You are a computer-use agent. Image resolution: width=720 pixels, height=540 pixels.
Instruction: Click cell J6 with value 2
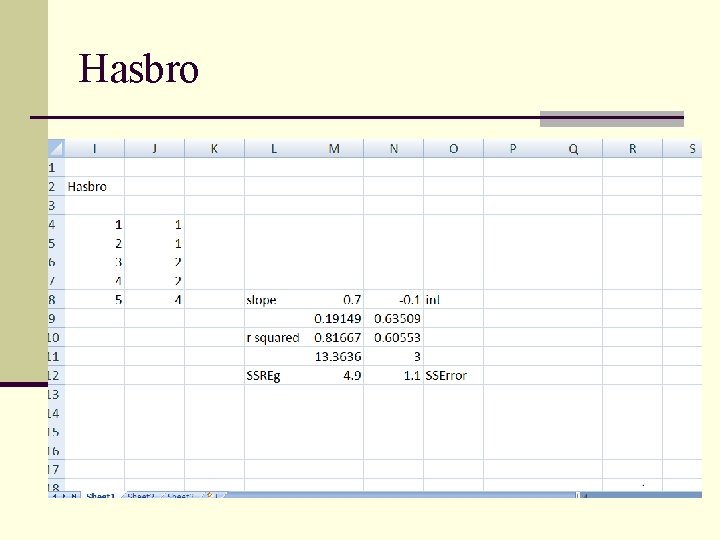[154, 262]
